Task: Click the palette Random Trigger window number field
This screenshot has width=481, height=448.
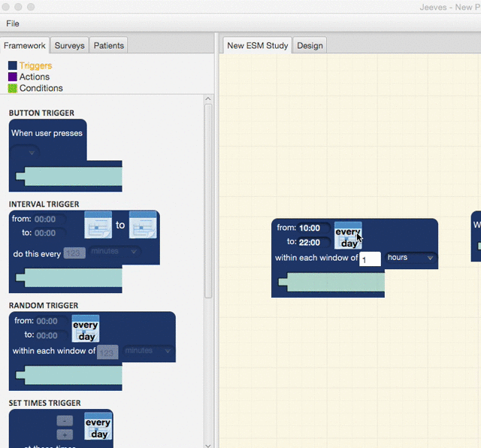Action: pos(107,353)
